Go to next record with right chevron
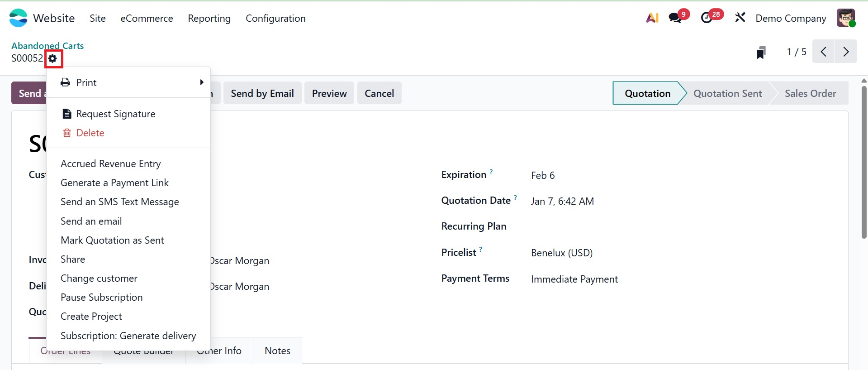The height and width of the screenshot is (370, 868). [x=846, y=52]
